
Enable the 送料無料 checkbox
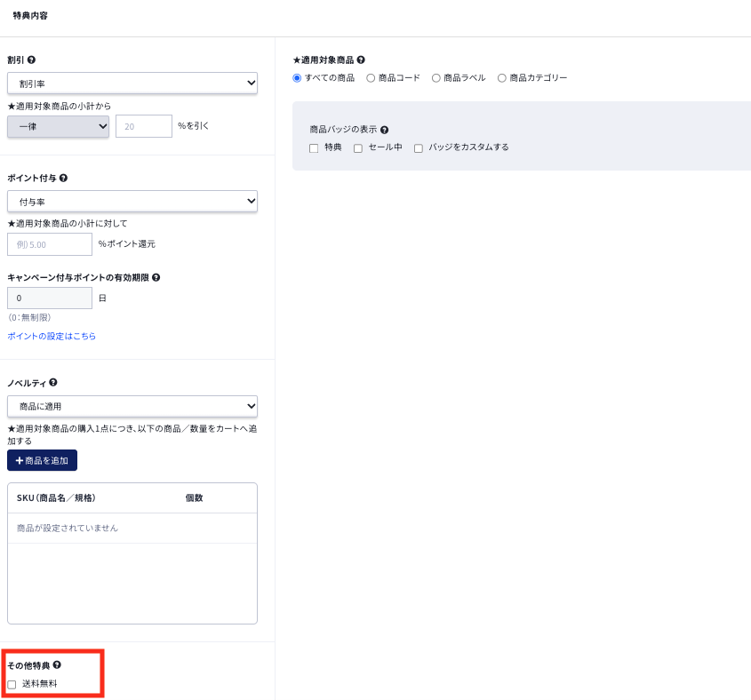[12, 685]
